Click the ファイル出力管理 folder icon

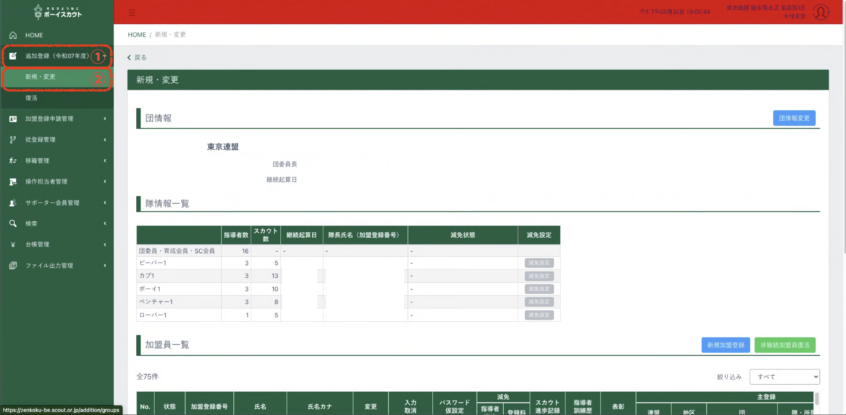(12, 266)
